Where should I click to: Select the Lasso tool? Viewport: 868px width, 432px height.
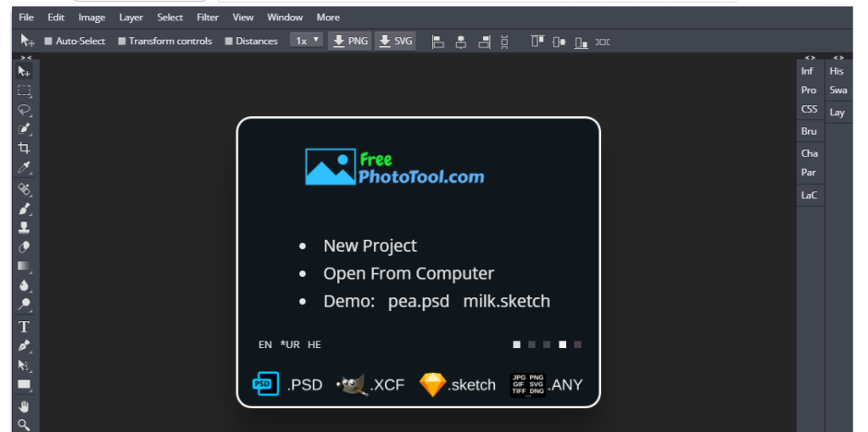click(x=24, y=109)
